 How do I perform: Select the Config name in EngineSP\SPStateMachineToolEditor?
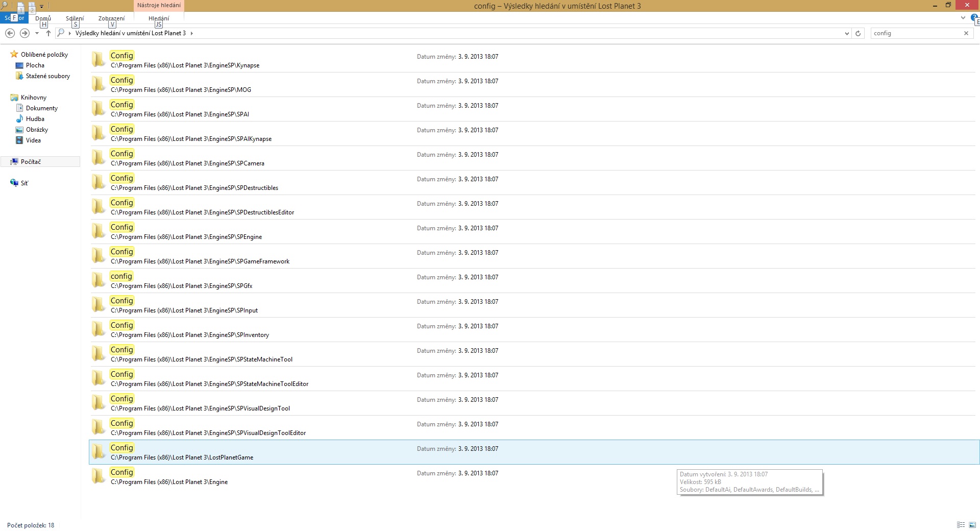point(121,374)
